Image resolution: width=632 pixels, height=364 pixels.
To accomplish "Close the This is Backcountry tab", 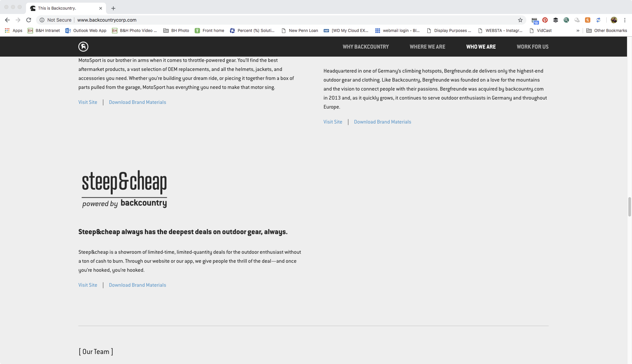I will [101, 8].
